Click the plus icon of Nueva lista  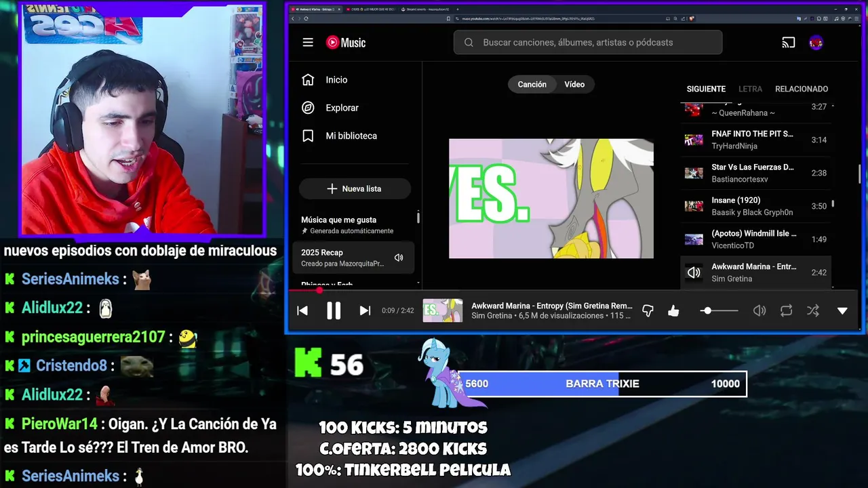tap(332, 188)
